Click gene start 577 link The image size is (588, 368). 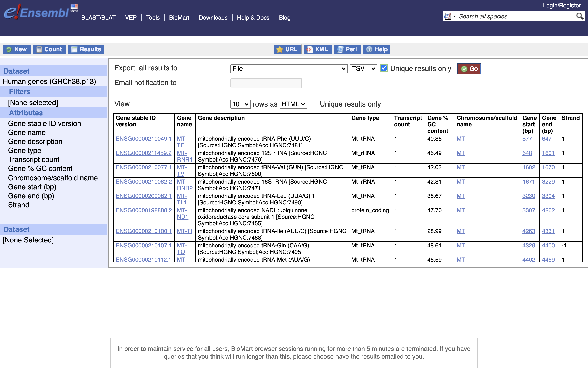[x=527, y=139]
